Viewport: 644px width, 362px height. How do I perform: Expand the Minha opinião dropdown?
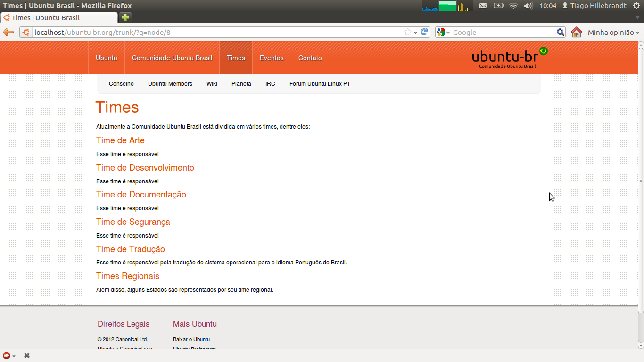(613, 33)
